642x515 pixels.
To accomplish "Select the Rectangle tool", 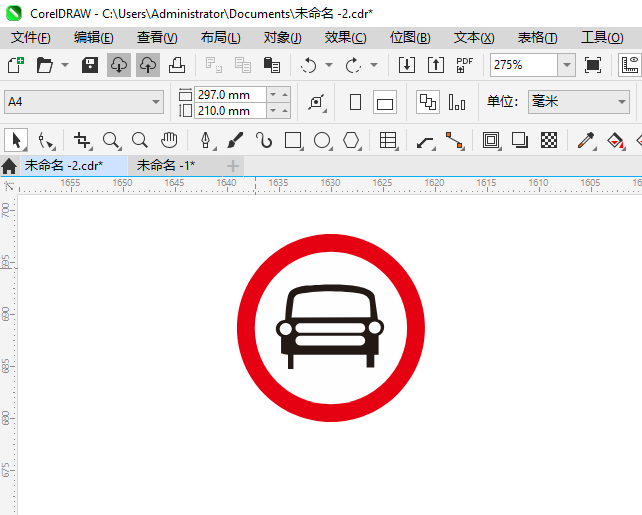I will tap(293, 140).
